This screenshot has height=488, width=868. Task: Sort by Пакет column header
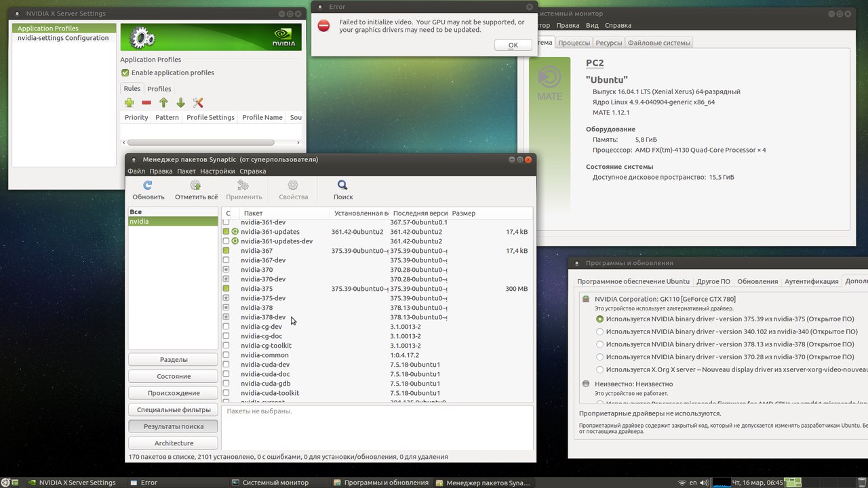(285, 213)
